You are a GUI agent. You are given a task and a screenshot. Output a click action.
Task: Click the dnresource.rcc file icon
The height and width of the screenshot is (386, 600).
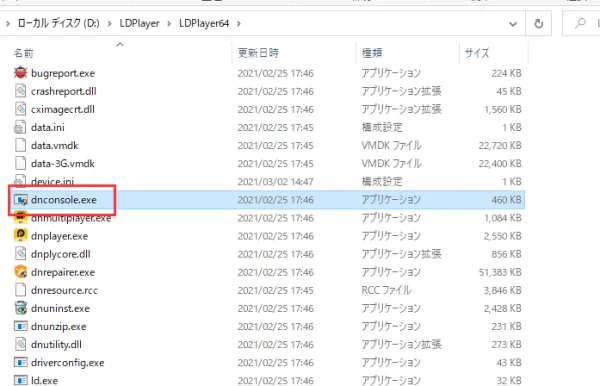coord(20,290)
